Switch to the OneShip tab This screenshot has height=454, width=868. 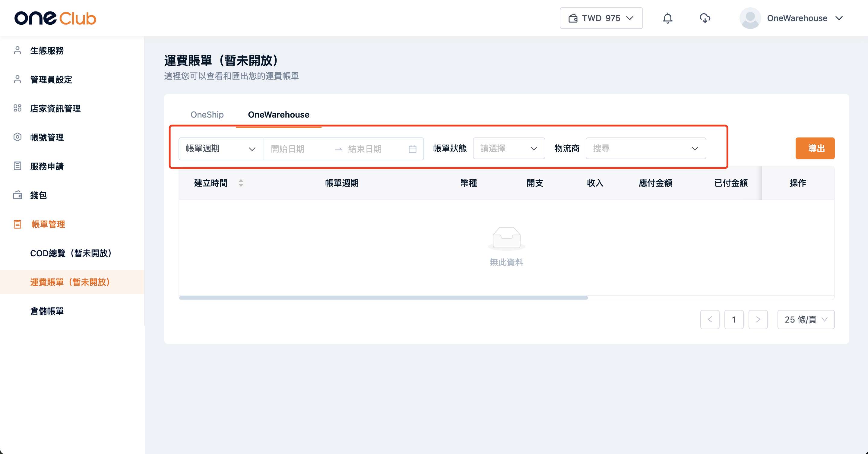(207, 115)
